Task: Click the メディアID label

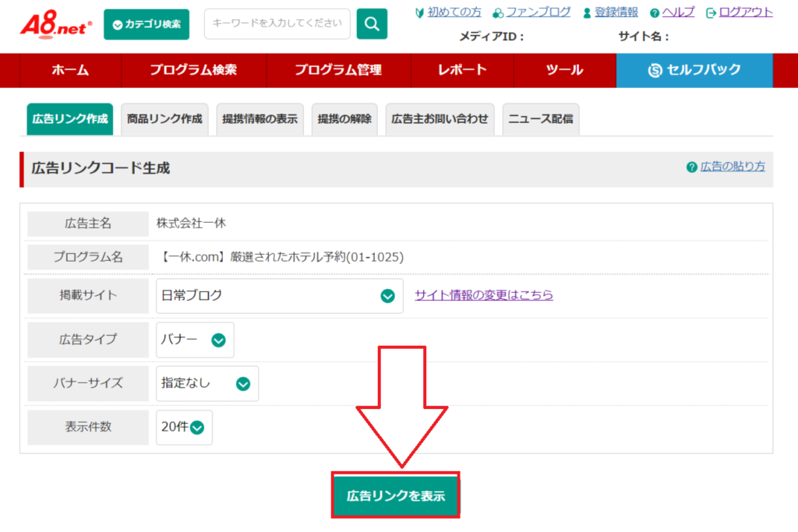Action: click(x=491, y=37)
